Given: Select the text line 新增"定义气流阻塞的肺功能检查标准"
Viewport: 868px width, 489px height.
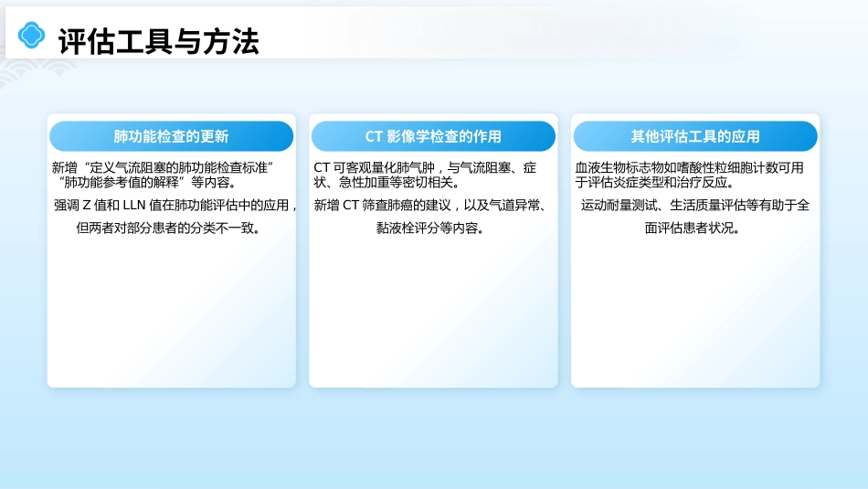Looking at the screenshot, I should 163,168.
